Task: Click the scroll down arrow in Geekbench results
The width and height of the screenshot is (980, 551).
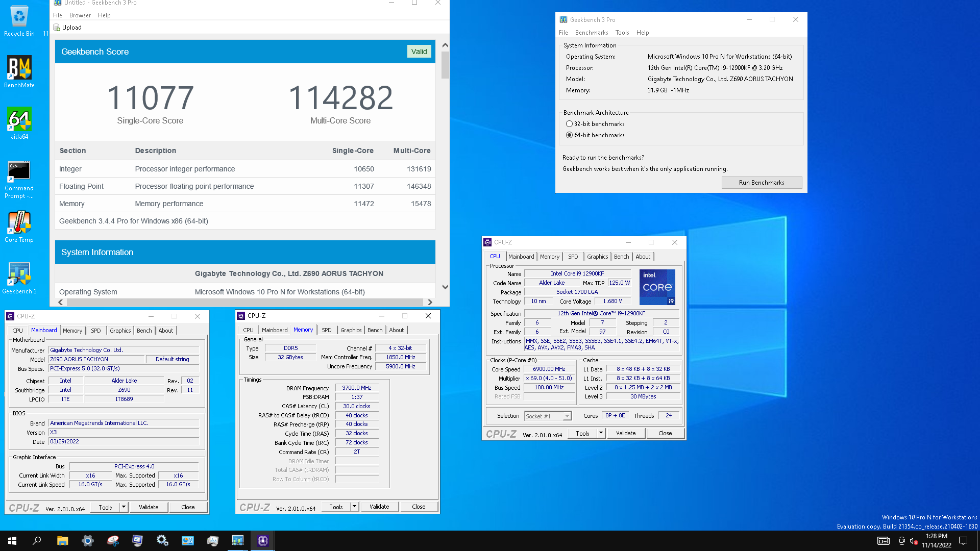Action: coord(445,287)
